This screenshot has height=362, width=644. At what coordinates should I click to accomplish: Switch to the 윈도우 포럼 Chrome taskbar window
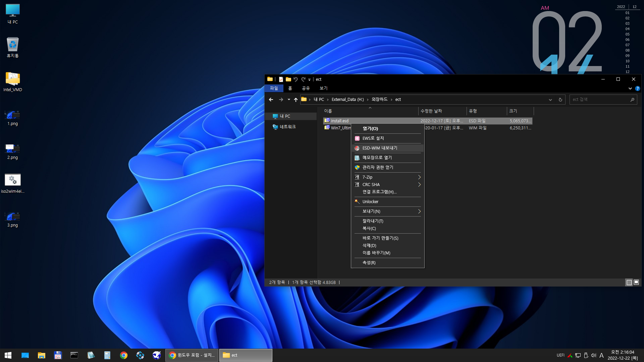(x=192, y=355)
